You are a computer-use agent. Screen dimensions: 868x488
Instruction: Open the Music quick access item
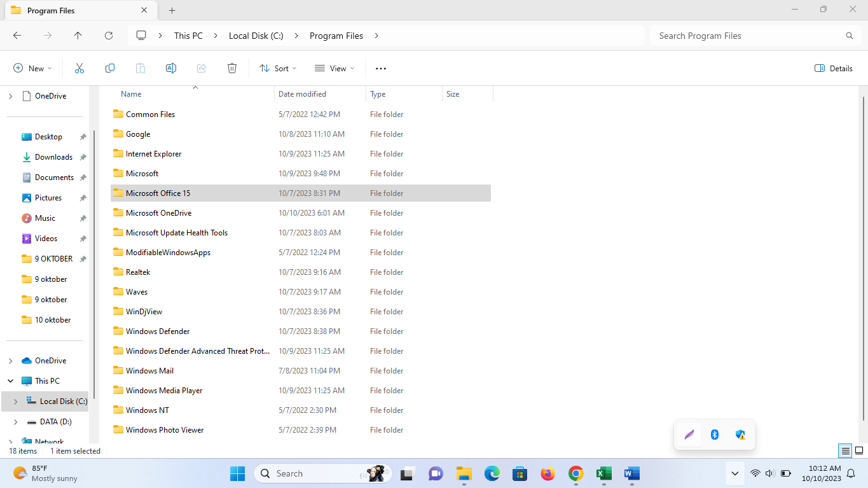[45, 218]
